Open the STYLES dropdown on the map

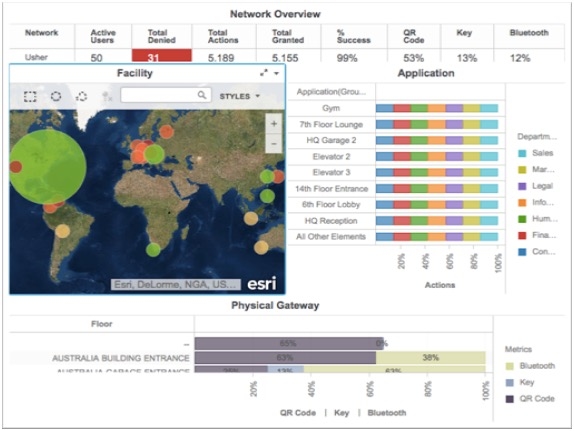tap(239, 96)
